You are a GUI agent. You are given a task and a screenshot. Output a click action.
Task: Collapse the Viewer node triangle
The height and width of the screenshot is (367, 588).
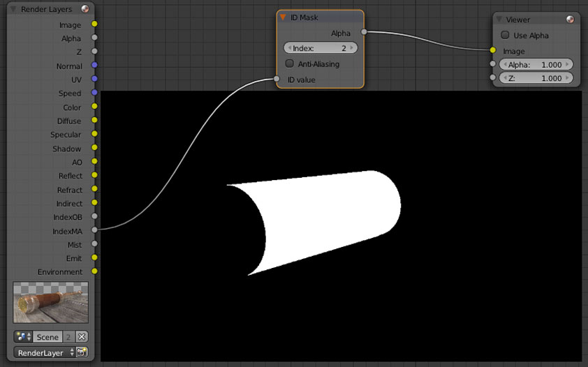tap(499, 20)
